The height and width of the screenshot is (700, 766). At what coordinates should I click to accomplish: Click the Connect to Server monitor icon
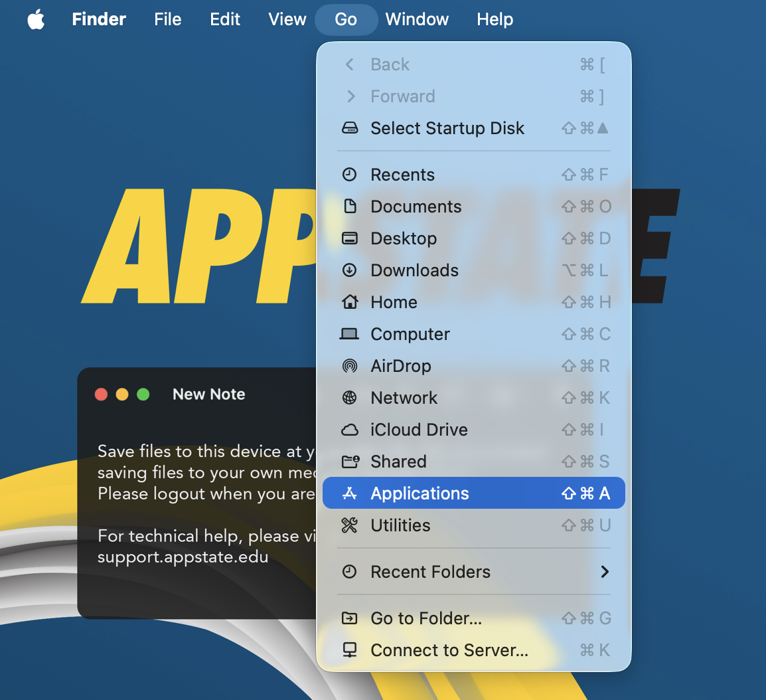point(349,650)
